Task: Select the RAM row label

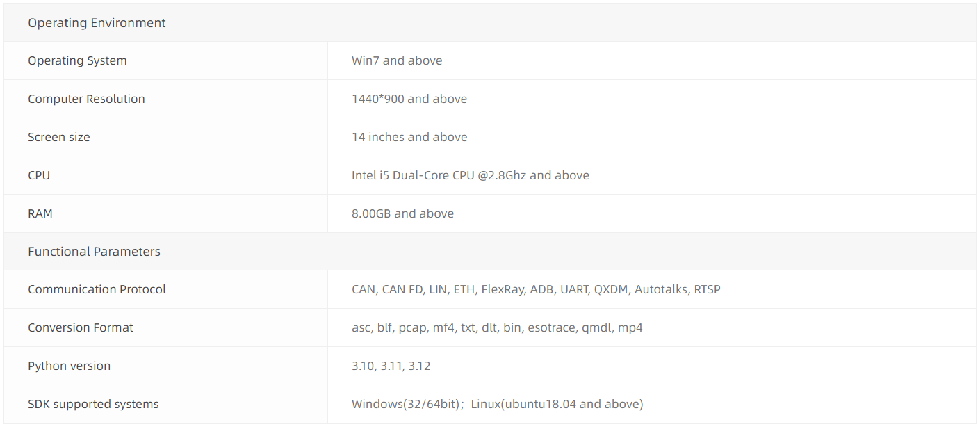Action: click(40, 213)
